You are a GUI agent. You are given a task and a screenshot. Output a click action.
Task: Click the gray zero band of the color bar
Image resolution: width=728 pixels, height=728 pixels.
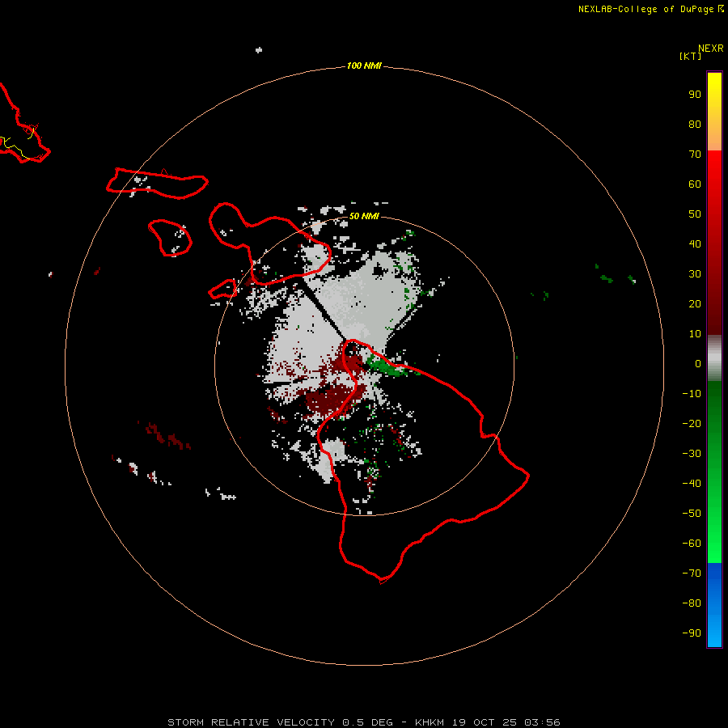(x=714, y=358)
